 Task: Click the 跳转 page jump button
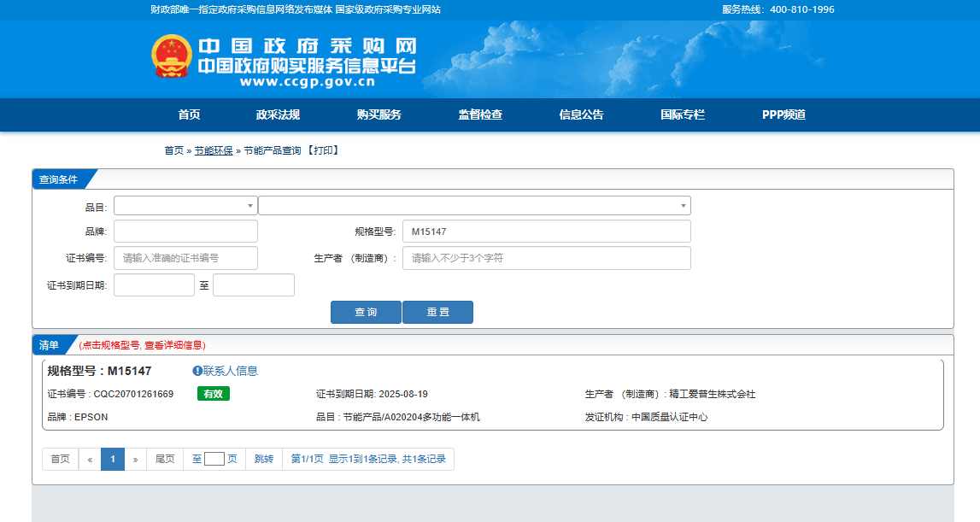pos(264,459)
